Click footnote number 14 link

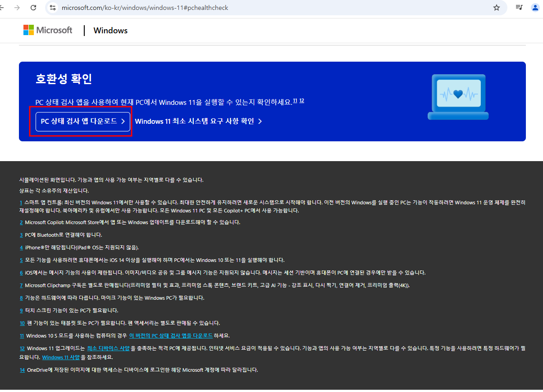[x=22, y=370]
